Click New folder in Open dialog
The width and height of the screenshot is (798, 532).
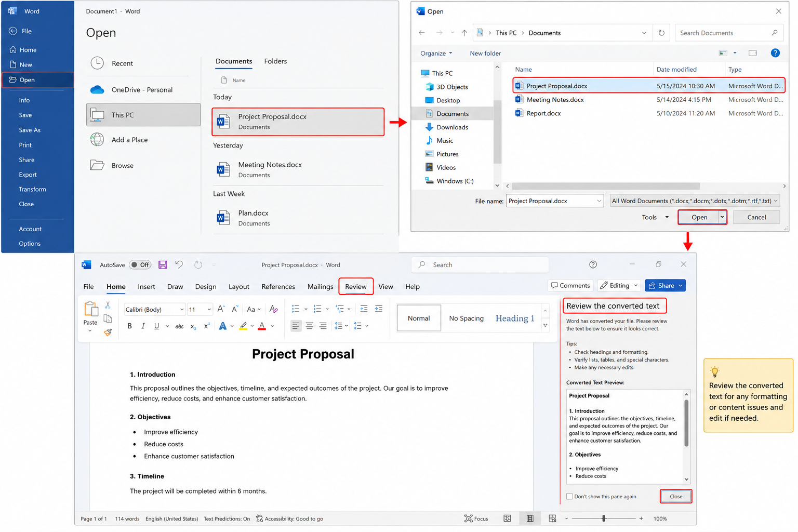click(x=485, y=53)
